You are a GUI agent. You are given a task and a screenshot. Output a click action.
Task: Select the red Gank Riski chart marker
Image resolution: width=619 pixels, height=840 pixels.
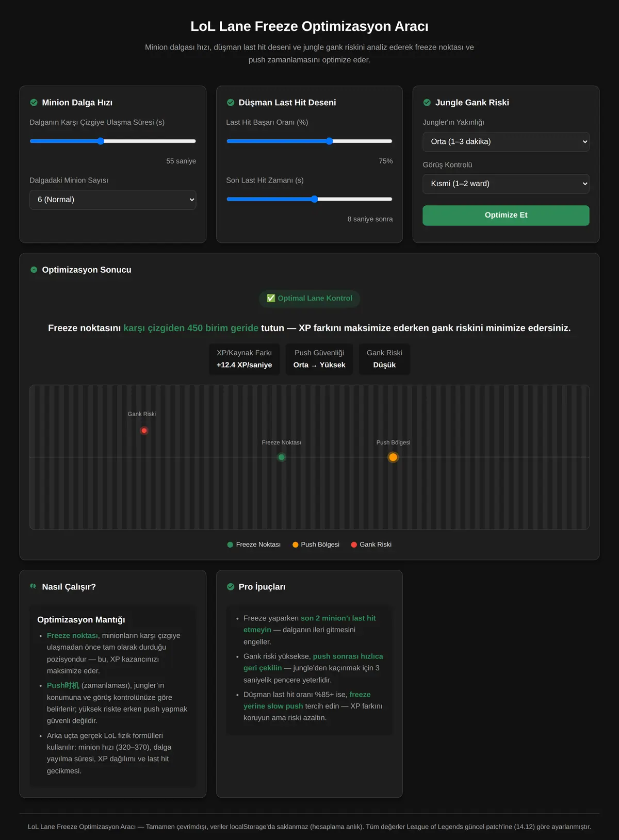(144, 431)
